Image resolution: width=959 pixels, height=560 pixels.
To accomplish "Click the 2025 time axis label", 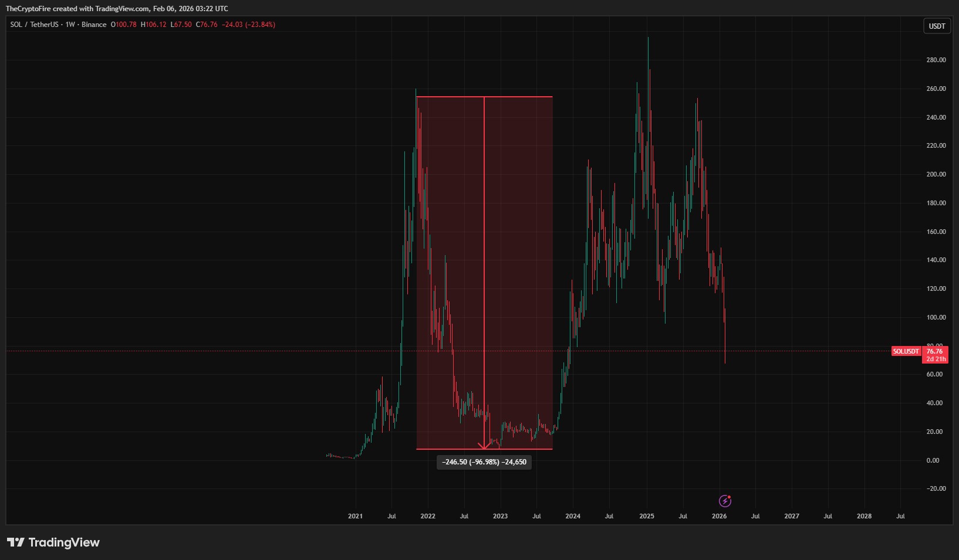I will click(647, 516).
